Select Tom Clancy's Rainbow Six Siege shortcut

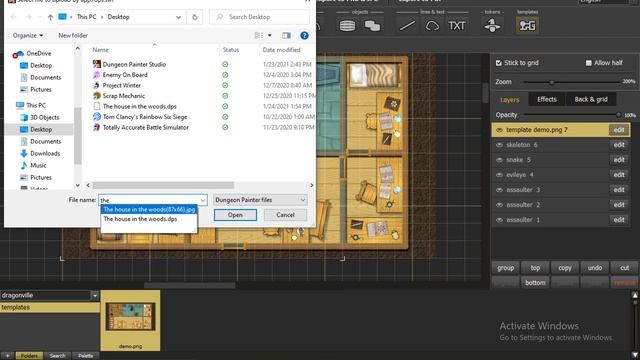coord(145,117)
